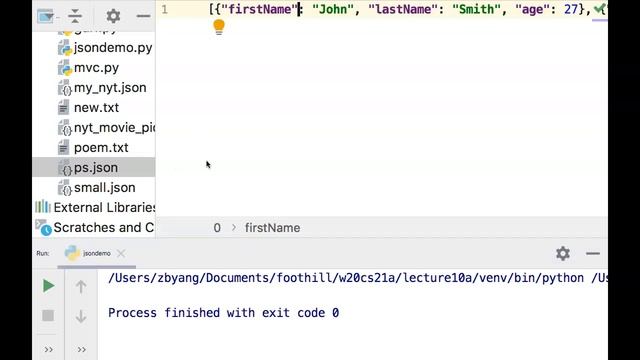This screenshot has height=360, width=640.
Task: Click the green inspection checkmark
Action: [599, 9]
